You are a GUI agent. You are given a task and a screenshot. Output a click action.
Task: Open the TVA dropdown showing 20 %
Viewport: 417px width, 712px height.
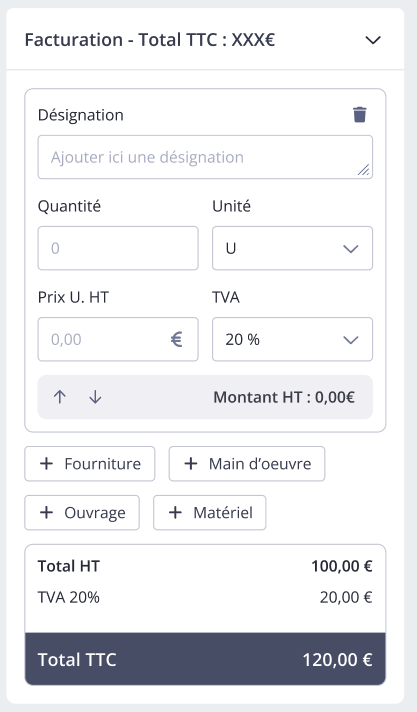point(293,339)
